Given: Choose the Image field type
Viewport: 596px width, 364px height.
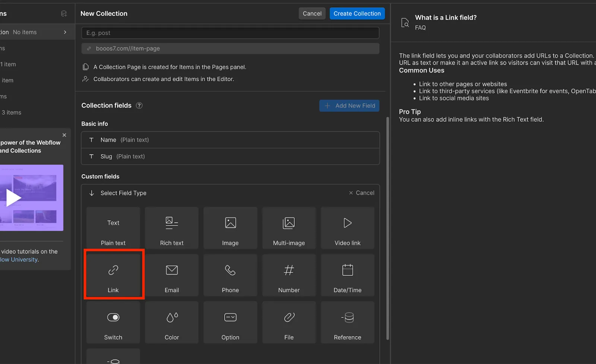Looking at the screenshot, I should point(230,228).
